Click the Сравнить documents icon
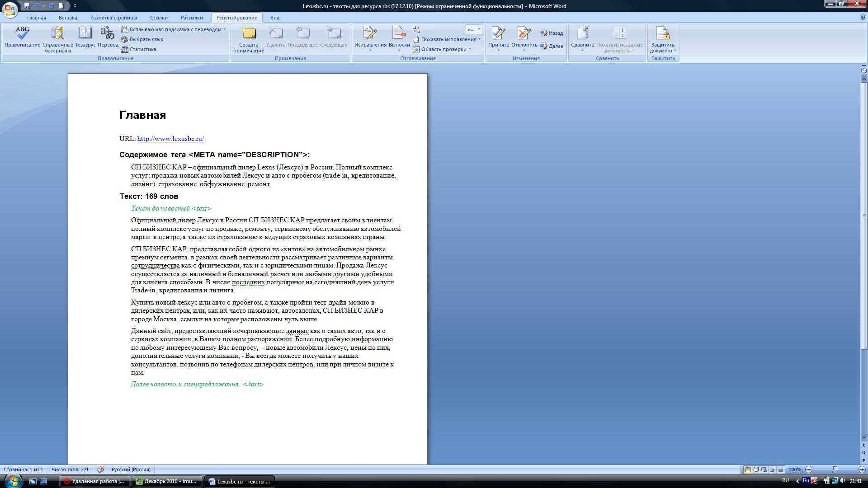 pos(582,34)
